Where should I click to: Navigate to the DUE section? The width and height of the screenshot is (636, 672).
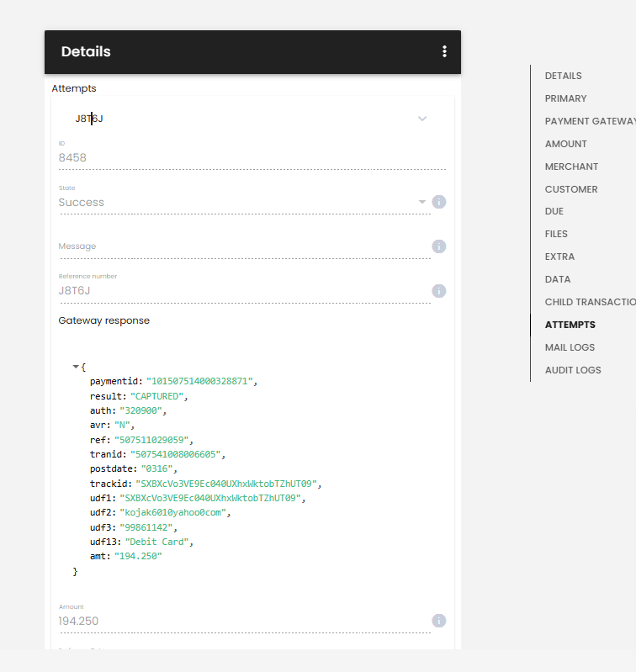click(554, 211)
